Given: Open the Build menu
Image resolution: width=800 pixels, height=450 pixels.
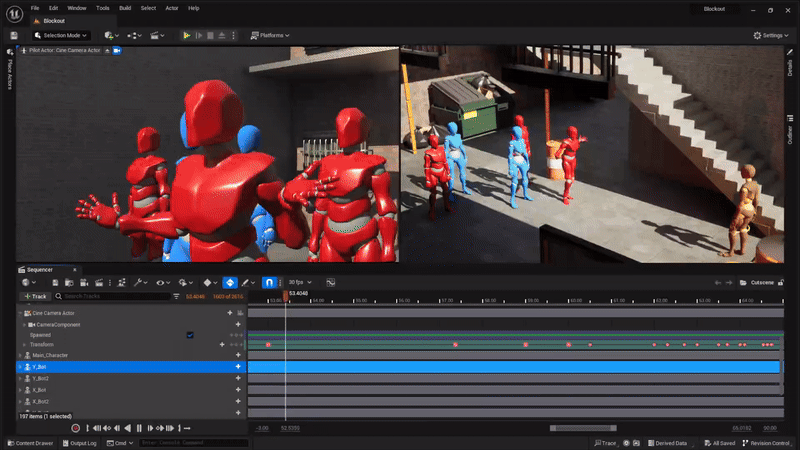Looking at the screenshot, I should click(125, 7).
